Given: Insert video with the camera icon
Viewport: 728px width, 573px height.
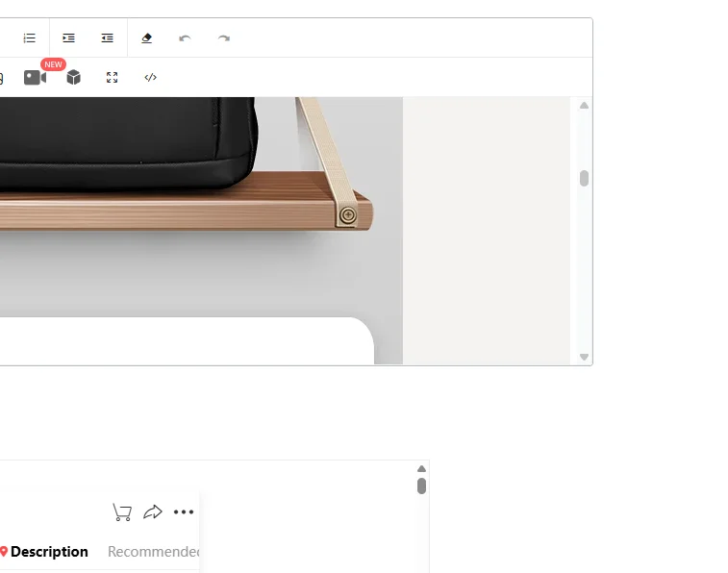Looking at the screenshot, I should pyautogui.click(x=35, y=78).
